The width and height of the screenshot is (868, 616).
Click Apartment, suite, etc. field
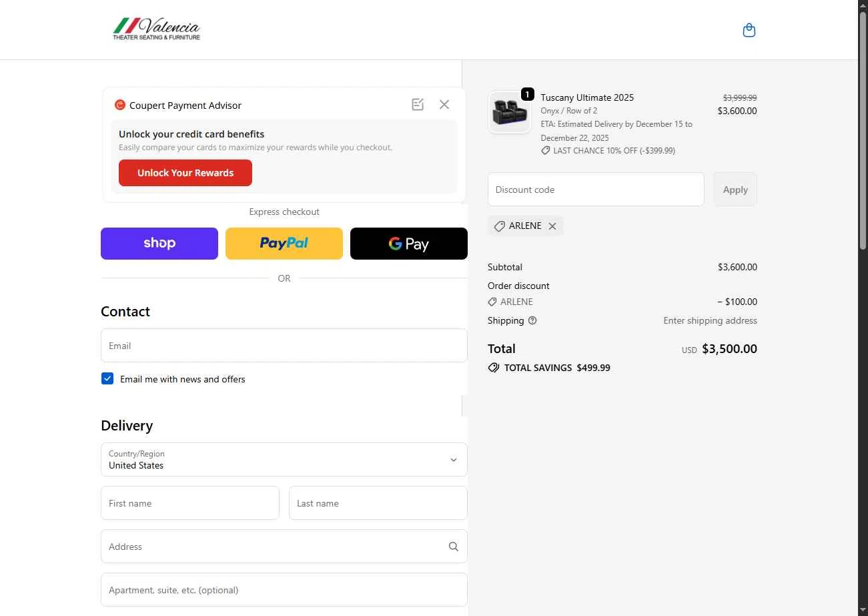pos(284,590)
